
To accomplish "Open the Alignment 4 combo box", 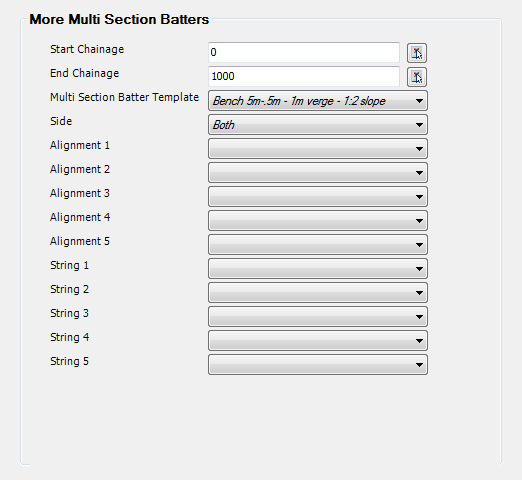I will click(x=318, y=221).
